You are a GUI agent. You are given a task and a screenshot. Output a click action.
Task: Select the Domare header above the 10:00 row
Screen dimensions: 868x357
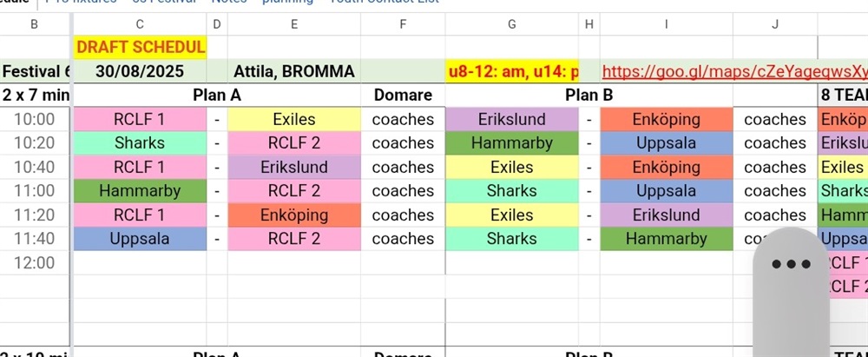tap(403, 95)
